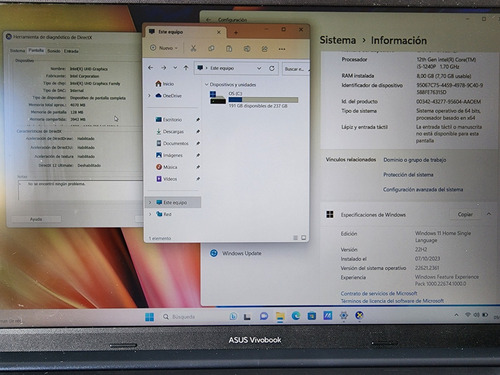
Task: Expand Este equipo node in sidebar
Action: (x=150, y=202)
